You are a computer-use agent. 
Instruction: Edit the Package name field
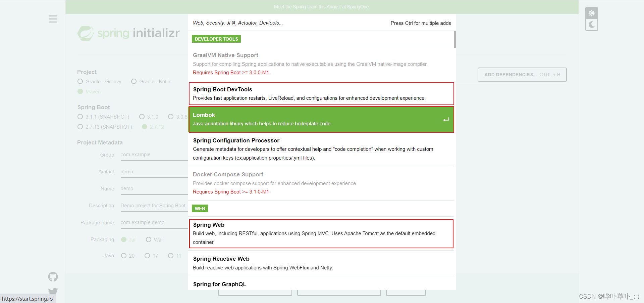(154, 222)
